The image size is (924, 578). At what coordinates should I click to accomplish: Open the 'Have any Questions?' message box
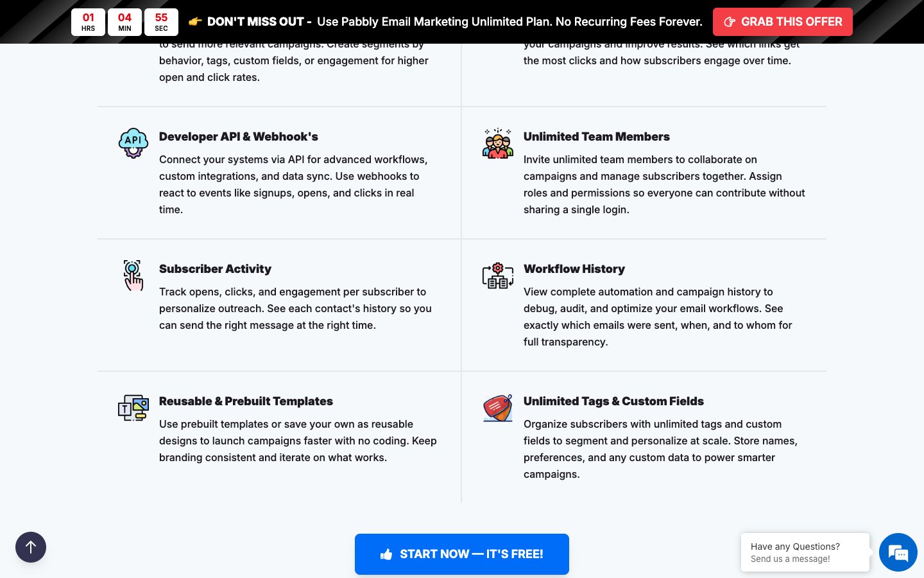805,552
